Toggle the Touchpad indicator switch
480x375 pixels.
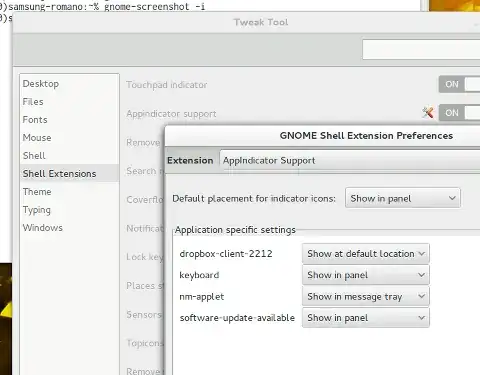pos(459,84)
